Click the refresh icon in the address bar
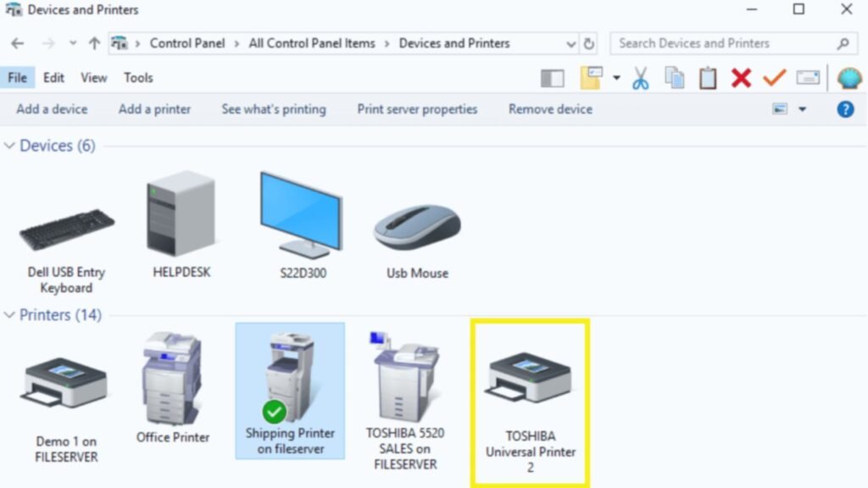The width and height of the screenshot is (868, 488). [x=589, y=43]
